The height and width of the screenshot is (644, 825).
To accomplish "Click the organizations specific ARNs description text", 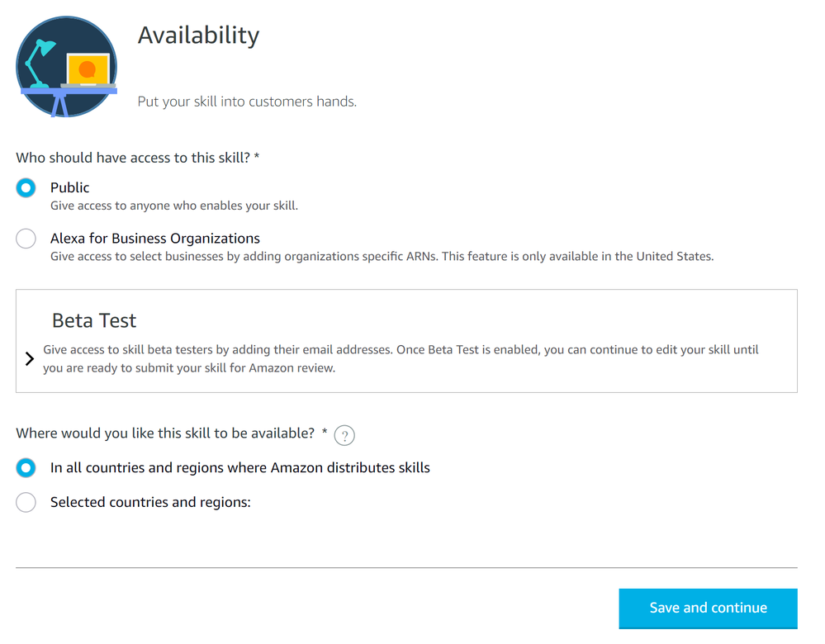I will pos(382,256).
